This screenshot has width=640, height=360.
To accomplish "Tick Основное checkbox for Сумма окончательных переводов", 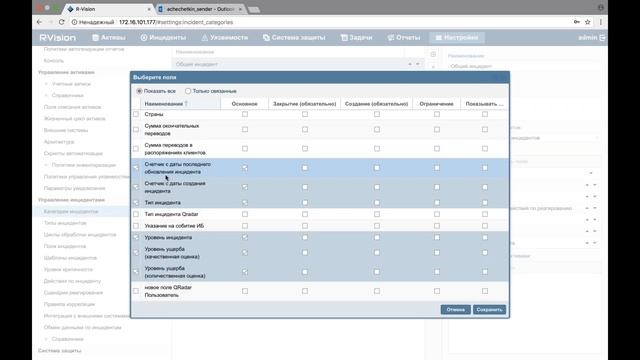I will pyautogui.click(x=245, y=129).
